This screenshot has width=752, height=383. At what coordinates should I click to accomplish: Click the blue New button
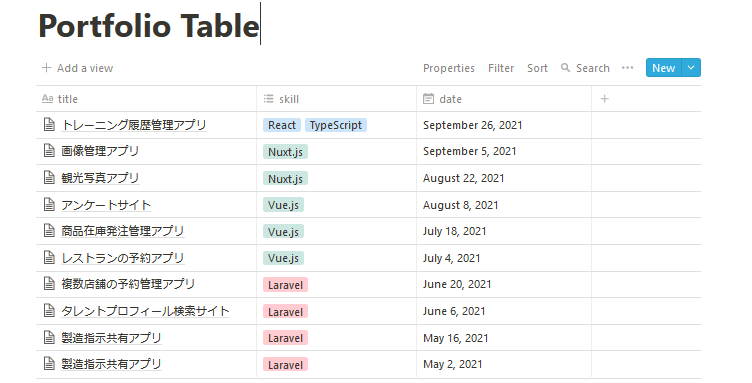[664, 68]
